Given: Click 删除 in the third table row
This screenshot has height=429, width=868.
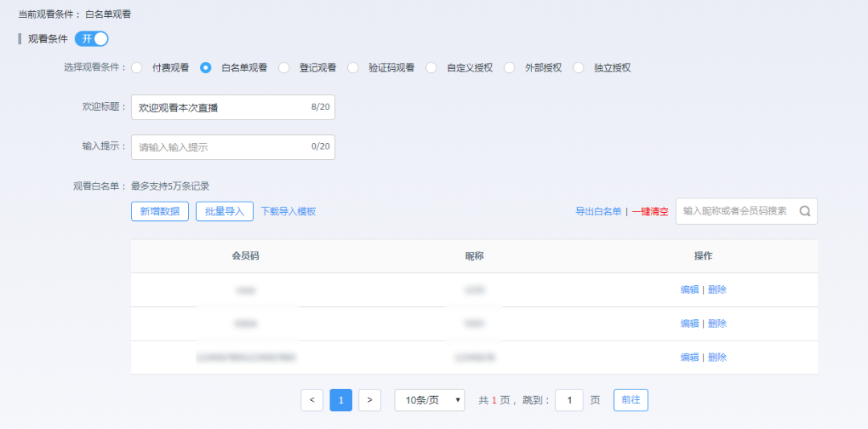Looking at the screenshot, I should (717, 357).
